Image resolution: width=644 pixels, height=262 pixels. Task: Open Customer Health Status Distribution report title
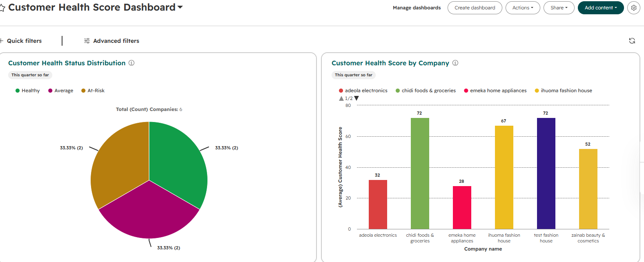(67, 63)
